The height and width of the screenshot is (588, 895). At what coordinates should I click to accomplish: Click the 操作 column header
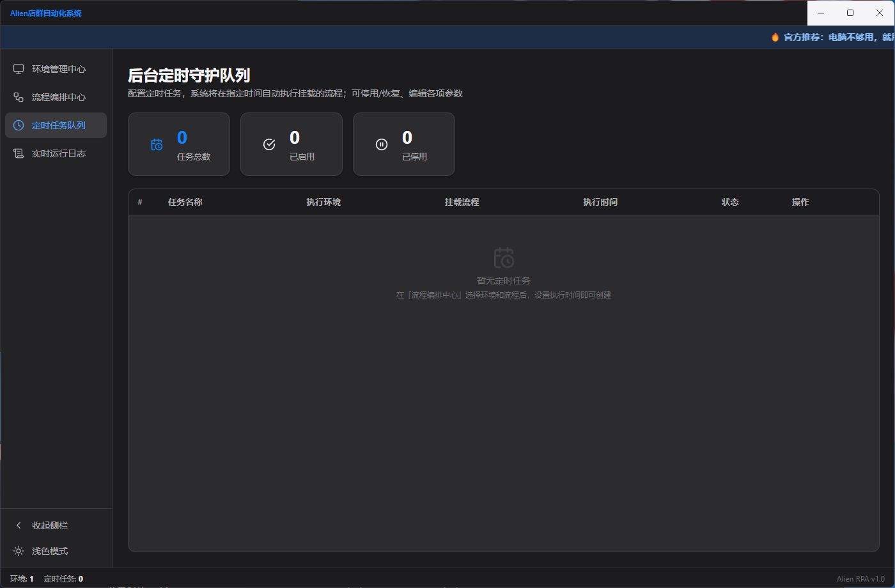point(800,202)
